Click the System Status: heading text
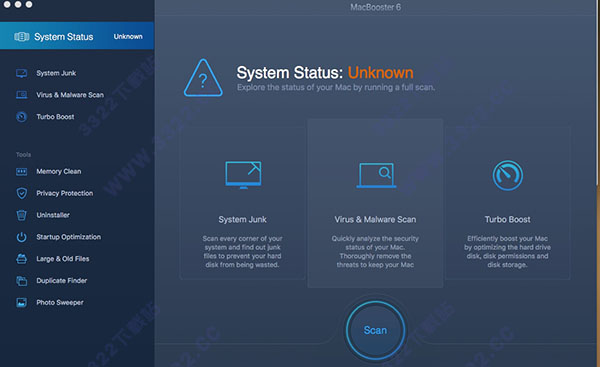Image resolution: width=600 pixels, height=367 pixels. (290, 73)
